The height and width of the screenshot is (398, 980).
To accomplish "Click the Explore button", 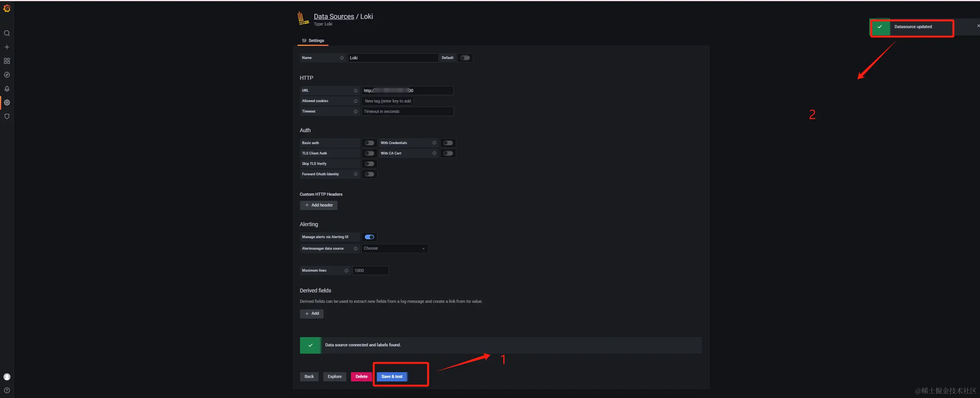I will (x=335, y=376).
